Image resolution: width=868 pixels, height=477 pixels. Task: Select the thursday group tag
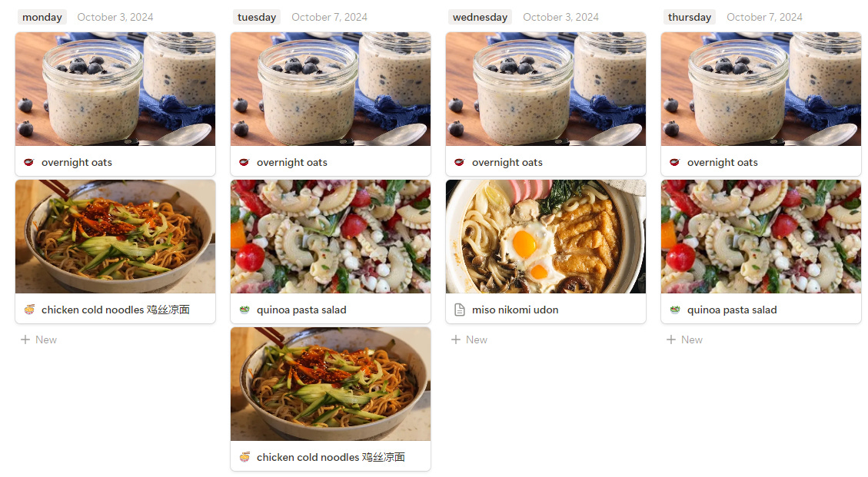pyautogui.click(x=689, y=17)
